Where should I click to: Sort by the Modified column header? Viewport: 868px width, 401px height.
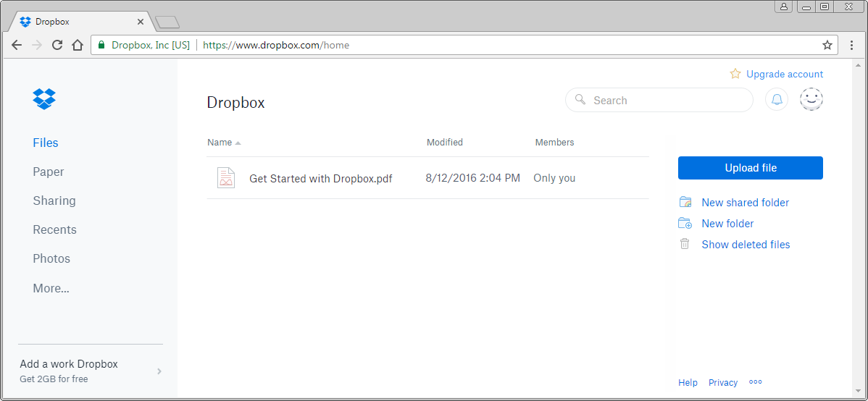click(x=445, y=142)
